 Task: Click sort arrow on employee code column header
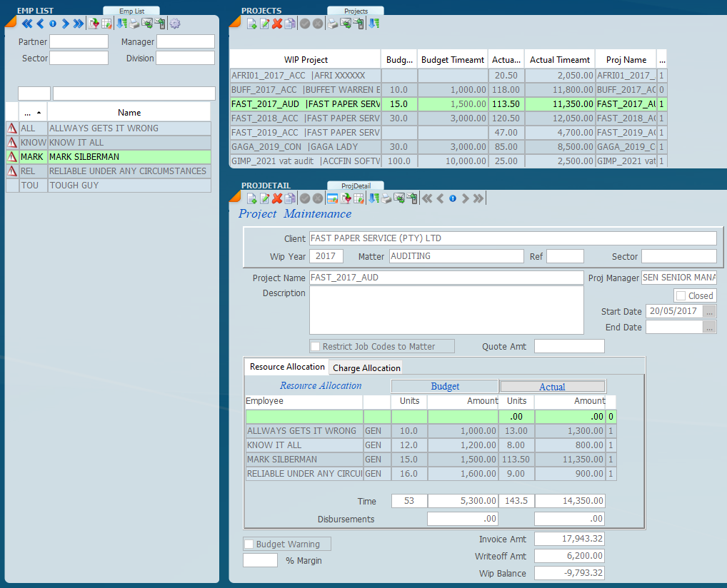38,113
